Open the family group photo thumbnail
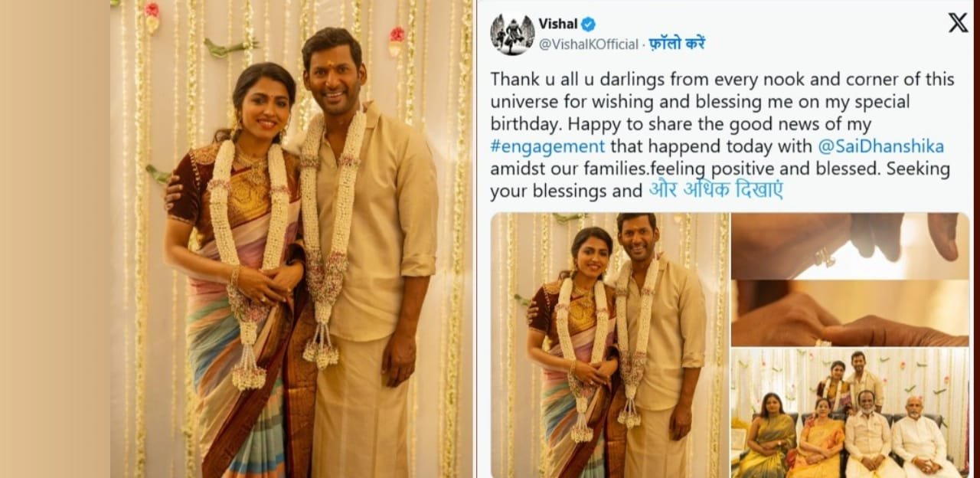The height and width of the screenshot is (478, 980). pos(850,414)
